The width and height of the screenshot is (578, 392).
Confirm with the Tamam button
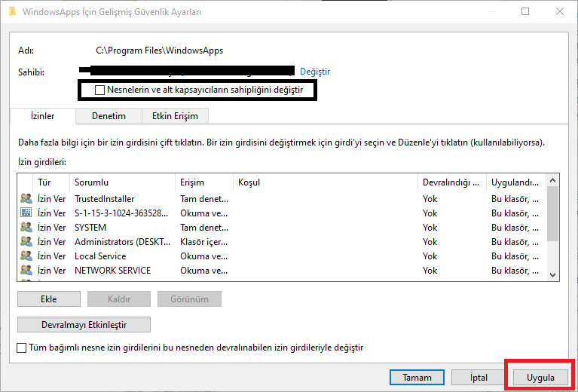click(x=417, y=377)
